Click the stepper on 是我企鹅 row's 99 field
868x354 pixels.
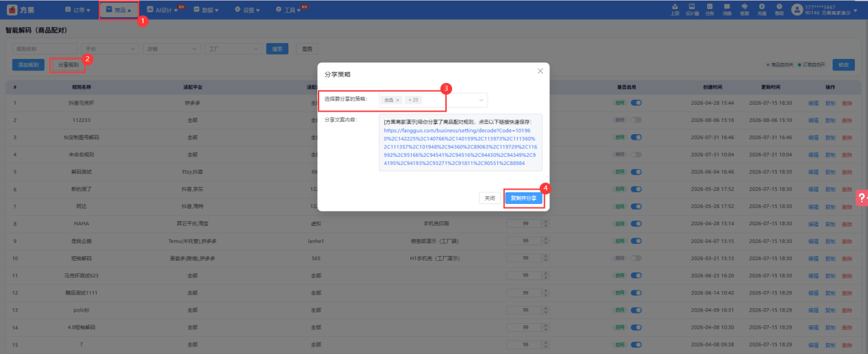[x=545, y=241]
